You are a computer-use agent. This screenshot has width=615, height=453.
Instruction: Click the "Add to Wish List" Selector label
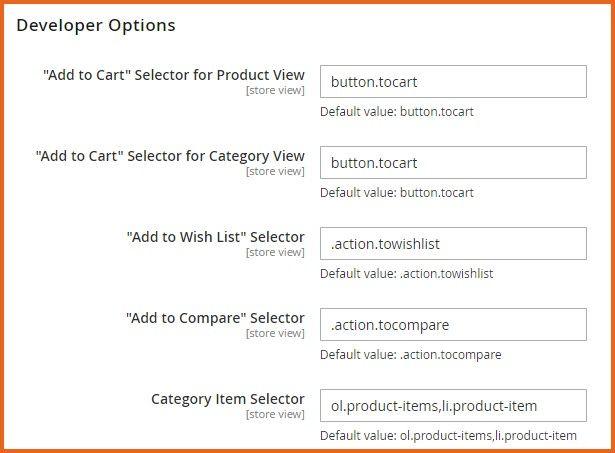(215, 237)
